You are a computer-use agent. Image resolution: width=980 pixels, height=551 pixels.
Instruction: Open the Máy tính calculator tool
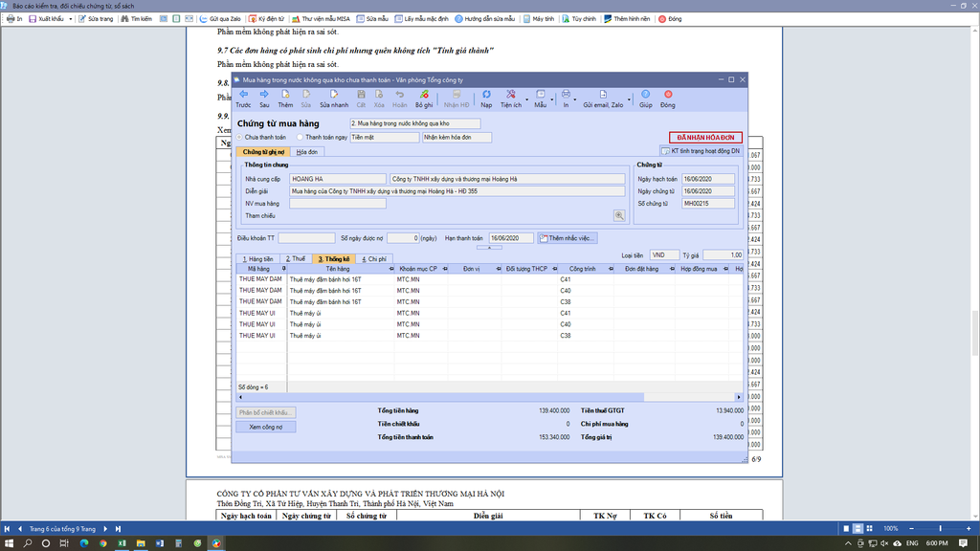539,19
